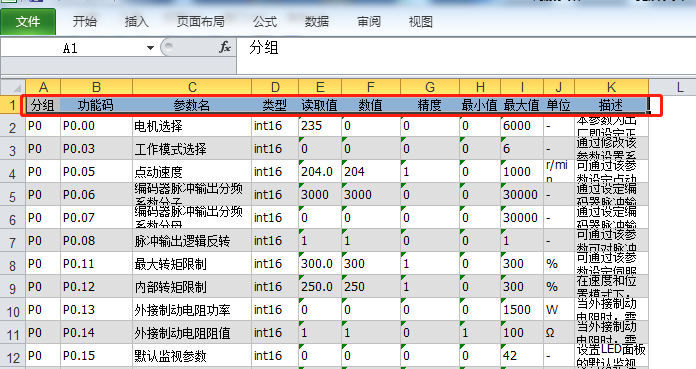The width and height of the screenshot is (696, 369).
Task: Select cell P0.00 in 功能码 column
Action: pyautogui.click(x=96, y=127)
